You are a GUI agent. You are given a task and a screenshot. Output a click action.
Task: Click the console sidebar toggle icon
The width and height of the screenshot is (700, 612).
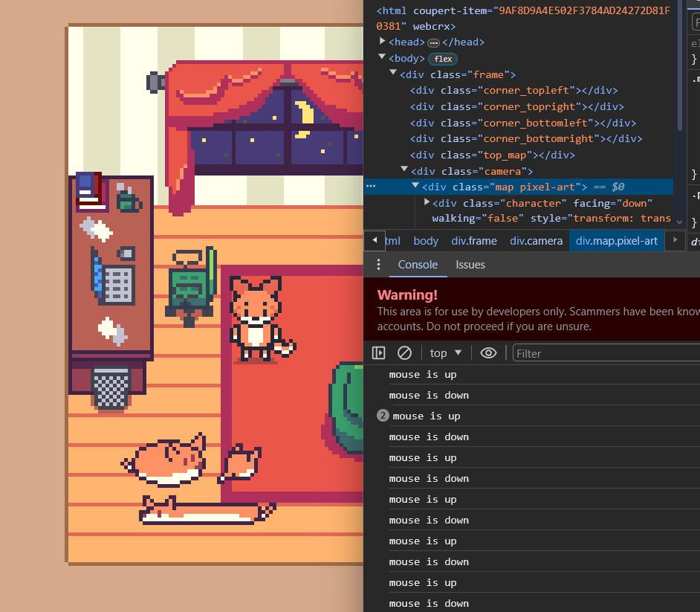pos(379,353)
